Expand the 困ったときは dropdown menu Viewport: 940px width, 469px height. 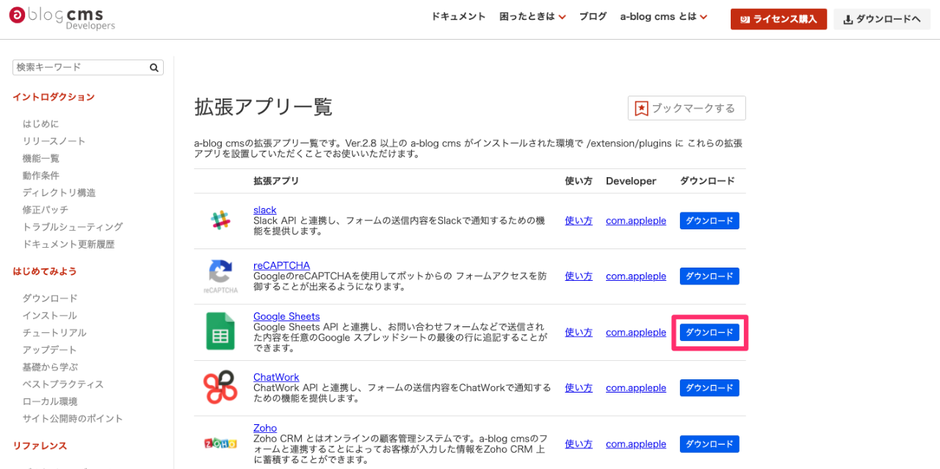pyautogui.click(x=532, y=17)
